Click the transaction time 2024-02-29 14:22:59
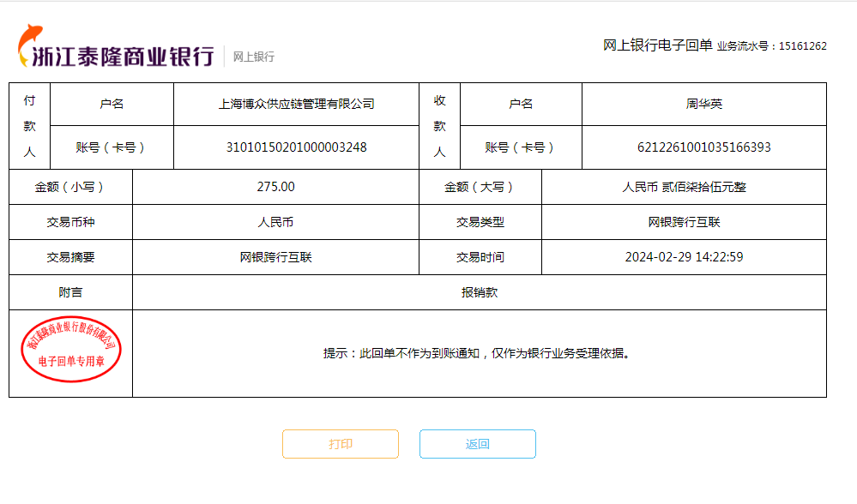857x504 pixels. [684, 257]
